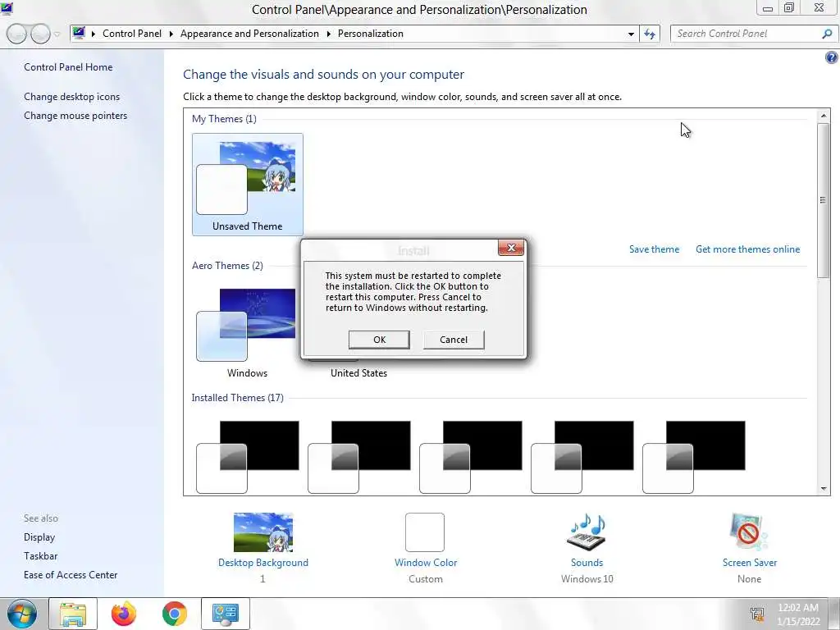This screenshot has height=630, width=840.
Task: Select the first installed black theme
Action: (248, 456)
